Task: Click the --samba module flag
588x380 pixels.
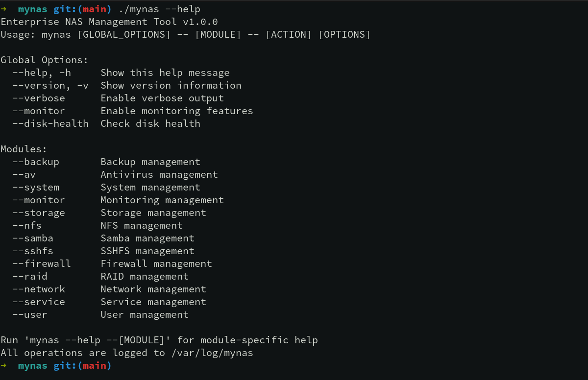Action: [33, 238]
